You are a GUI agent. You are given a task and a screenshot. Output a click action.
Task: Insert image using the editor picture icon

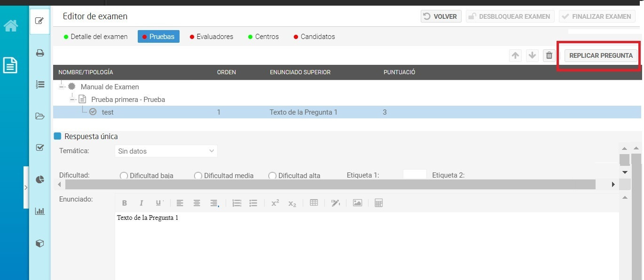(357, 203)
